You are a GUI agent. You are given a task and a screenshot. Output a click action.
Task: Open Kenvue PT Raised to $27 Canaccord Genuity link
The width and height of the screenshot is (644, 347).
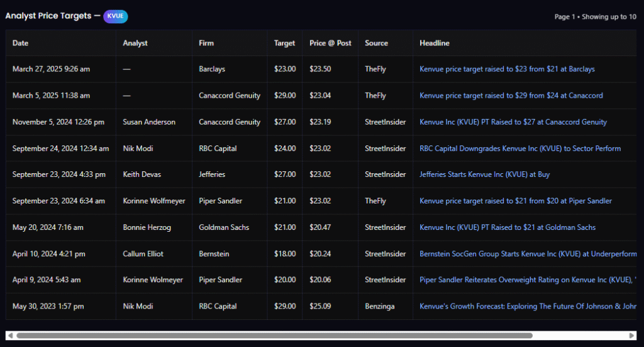coord(513,122)
